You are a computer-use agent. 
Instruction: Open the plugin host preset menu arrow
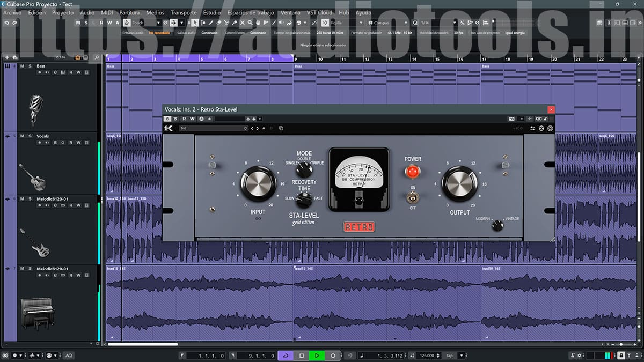coord(260,119)
